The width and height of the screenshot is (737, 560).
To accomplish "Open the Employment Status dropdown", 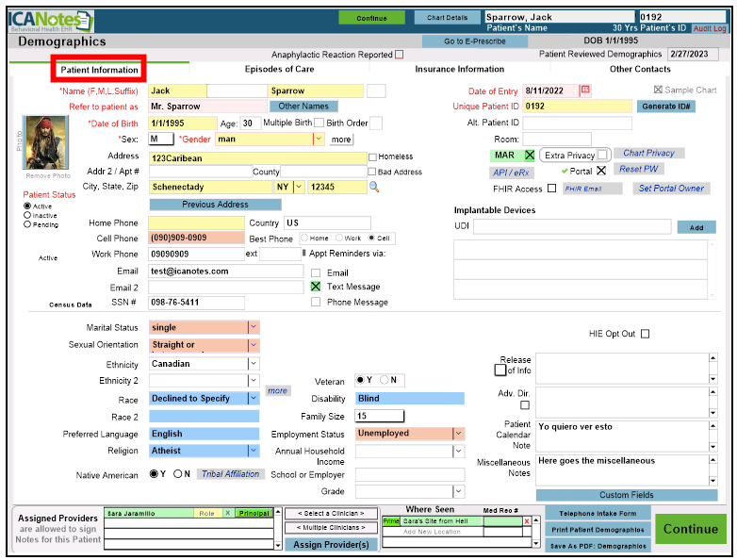I will pos(458,434).
